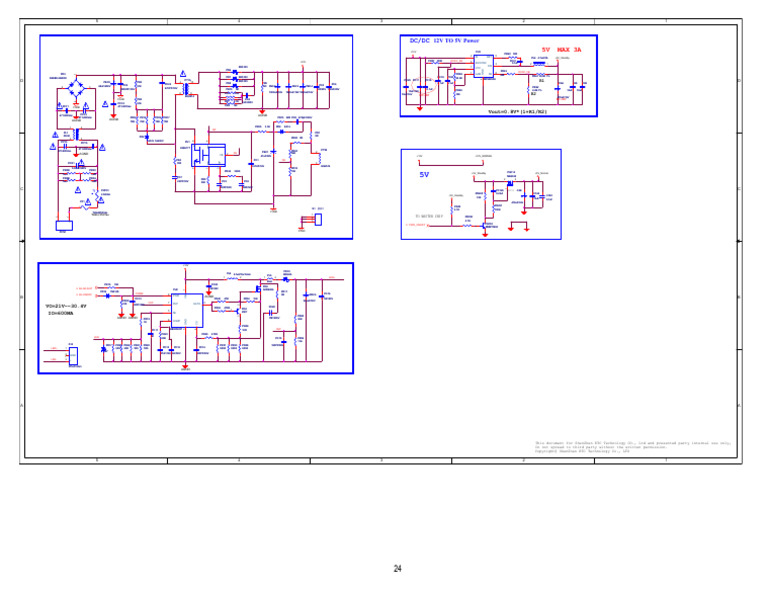This screenshot has width=768, height=594.
Task: Click the red '5V MAX 3A' label
Action: 561,50
